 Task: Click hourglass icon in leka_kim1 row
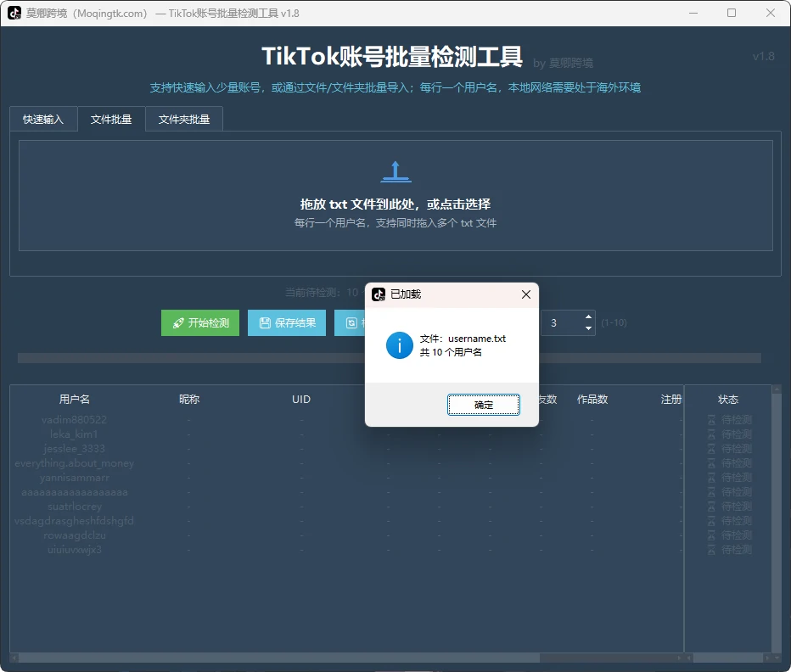pyautogui.click(x=711, y=434)
